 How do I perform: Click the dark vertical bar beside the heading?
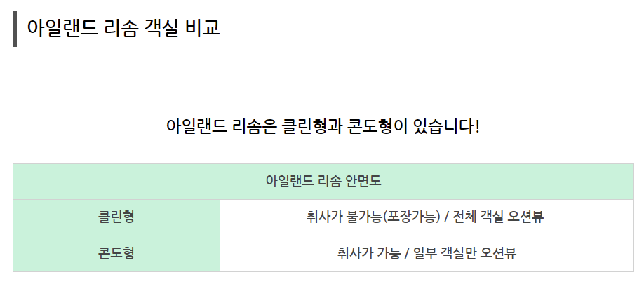[15, 29]
